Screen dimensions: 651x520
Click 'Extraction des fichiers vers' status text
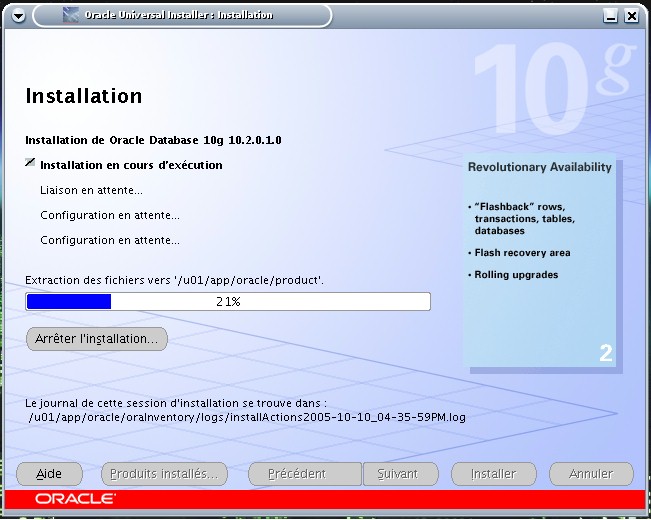pyautogui.click(x=174, y=280)
